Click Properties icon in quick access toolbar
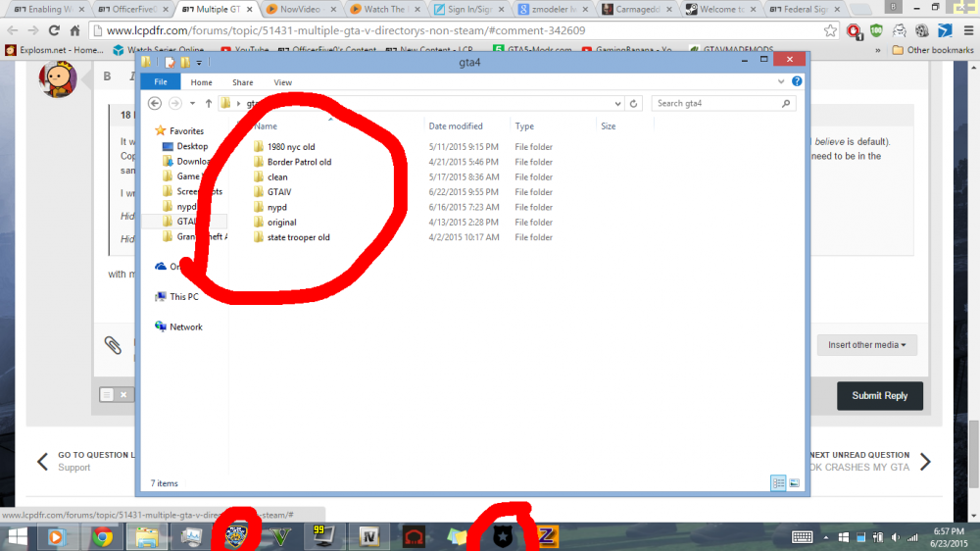980x551 pixels. tap(170, 62)
